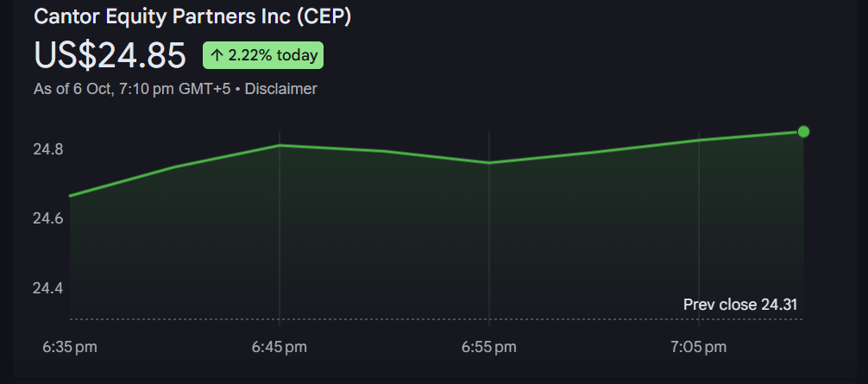Screen dimensions: 868x384
Task: Click the chart line at 7:05 pm
Action: (x=698, y=140)
